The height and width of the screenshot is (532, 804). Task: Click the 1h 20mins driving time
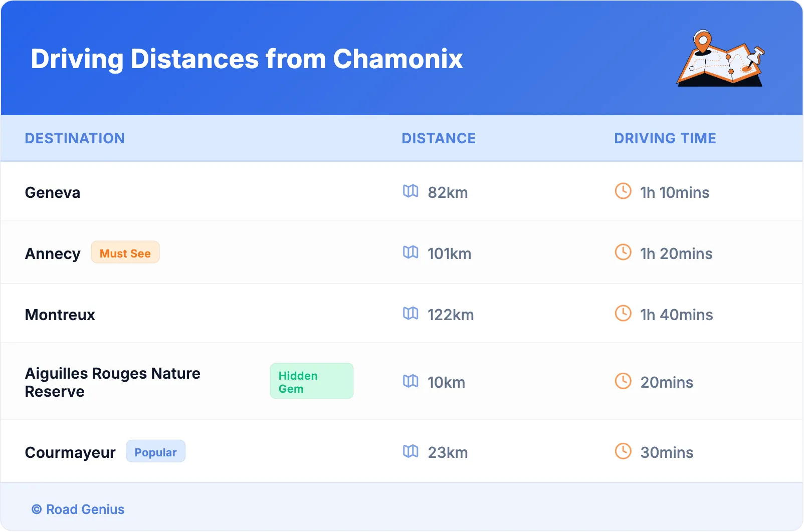tap(676, 254)
